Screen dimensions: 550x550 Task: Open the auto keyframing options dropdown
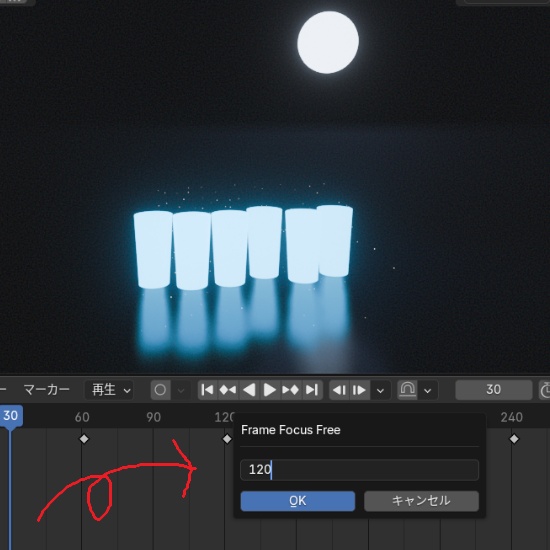click(181, 390)
